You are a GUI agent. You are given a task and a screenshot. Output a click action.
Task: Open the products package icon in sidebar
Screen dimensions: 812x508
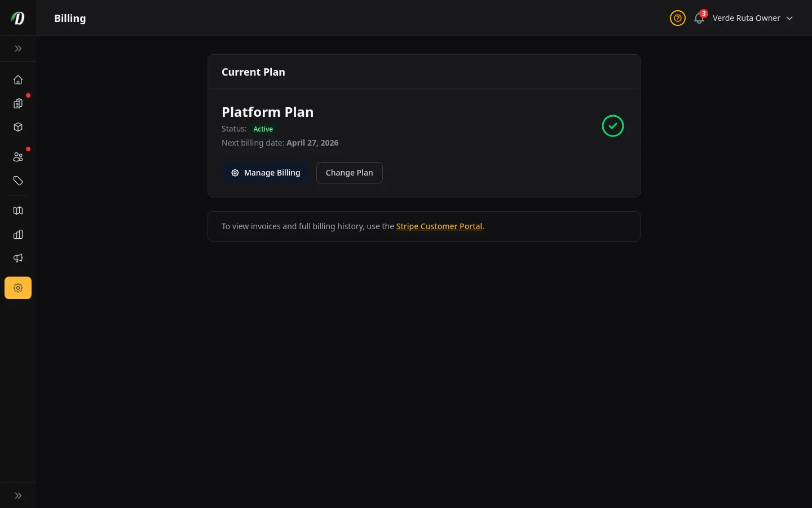18,127
